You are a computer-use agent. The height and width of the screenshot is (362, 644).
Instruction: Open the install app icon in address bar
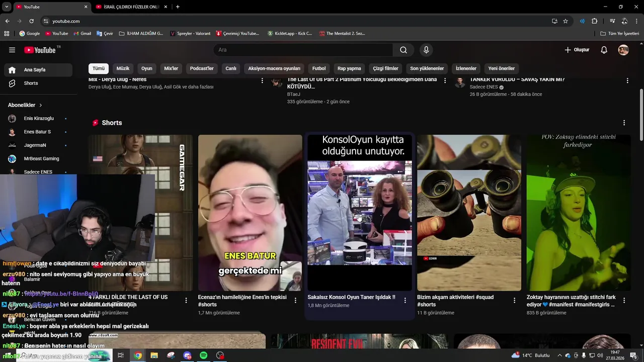tap(554, 21)
